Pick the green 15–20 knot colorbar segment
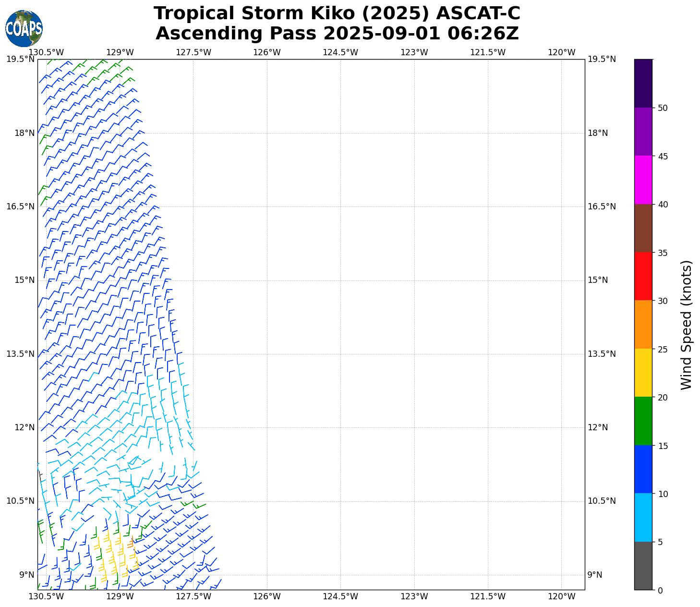Image resolution: width=700 pixels, height=607 pixels. point(643,421)
